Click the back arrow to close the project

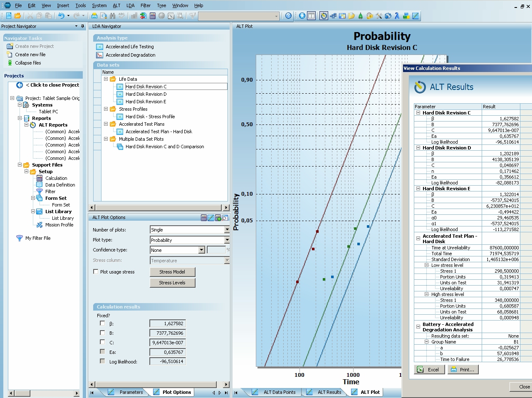pos(20,85)
